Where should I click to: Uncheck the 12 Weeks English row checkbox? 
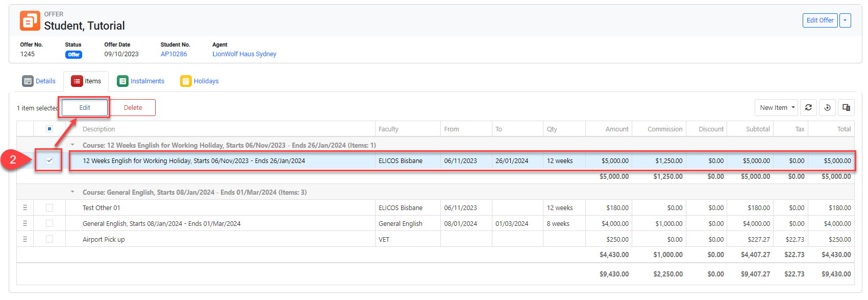click(49, 160)
